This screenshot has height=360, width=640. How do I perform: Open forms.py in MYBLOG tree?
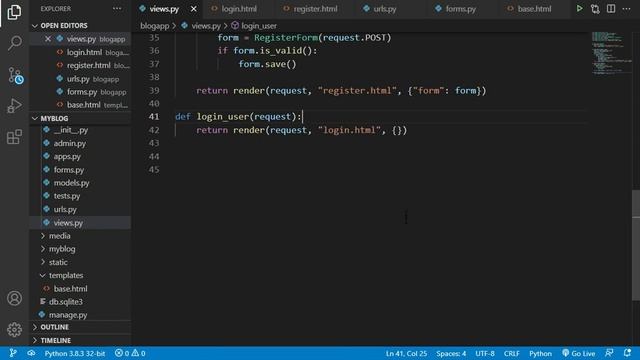(69, 170)
